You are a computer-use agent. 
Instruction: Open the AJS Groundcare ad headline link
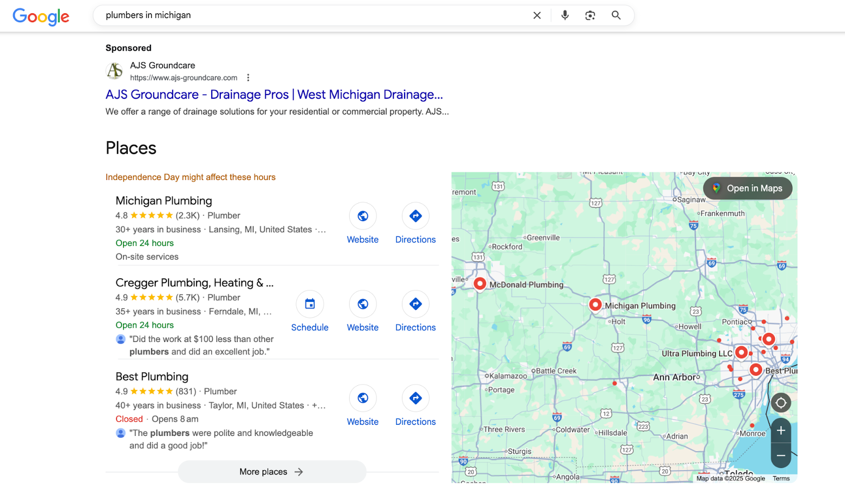tap(274, 94)
